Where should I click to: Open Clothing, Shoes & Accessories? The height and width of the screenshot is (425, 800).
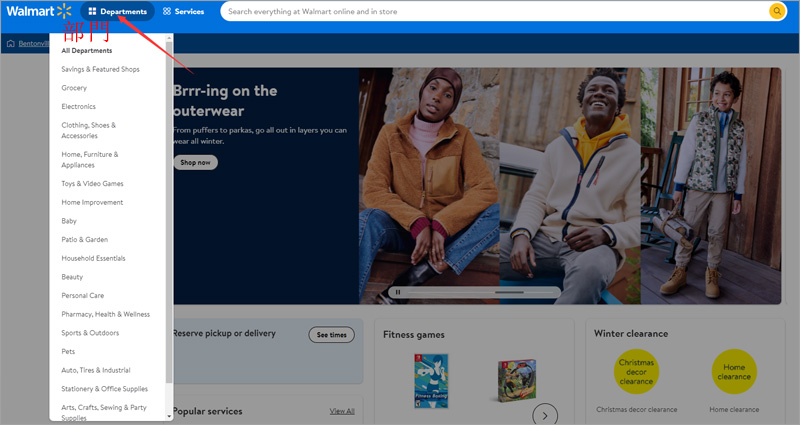click(x=89, y=130)
